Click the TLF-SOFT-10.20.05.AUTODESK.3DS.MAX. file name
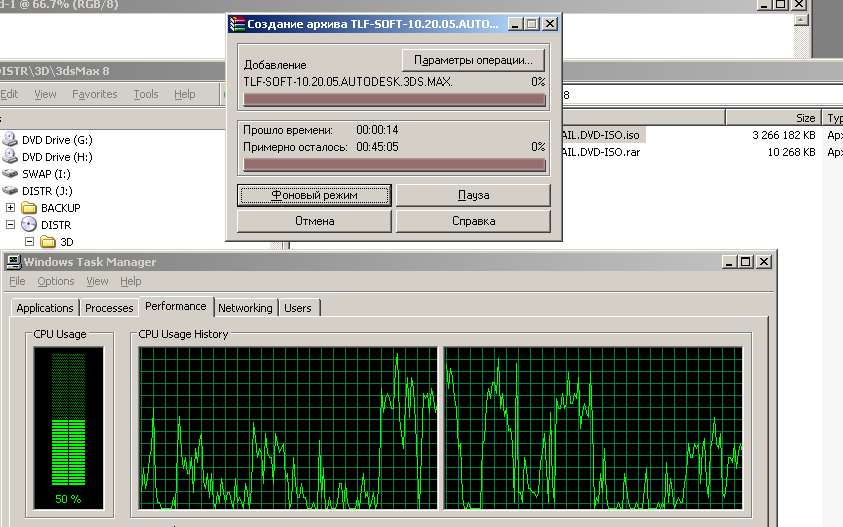843x527 pixels. pos(348,82)
